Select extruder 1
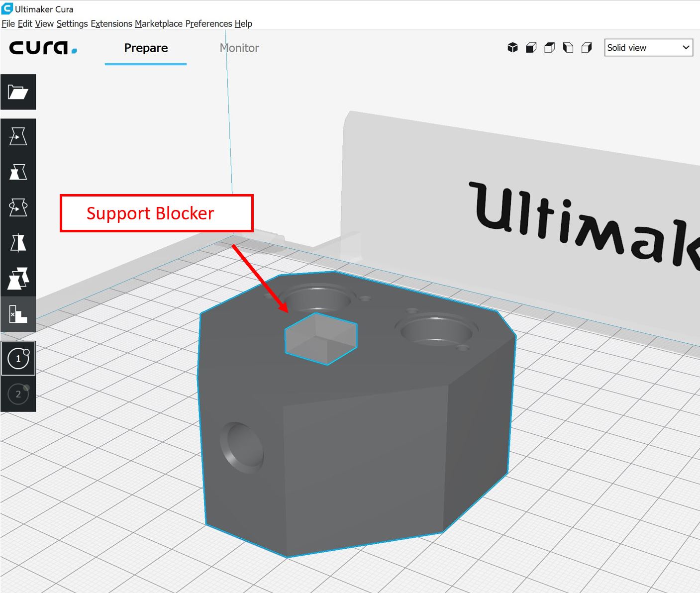The height and width of the screenshot is (593, 700). pos(18,358)
